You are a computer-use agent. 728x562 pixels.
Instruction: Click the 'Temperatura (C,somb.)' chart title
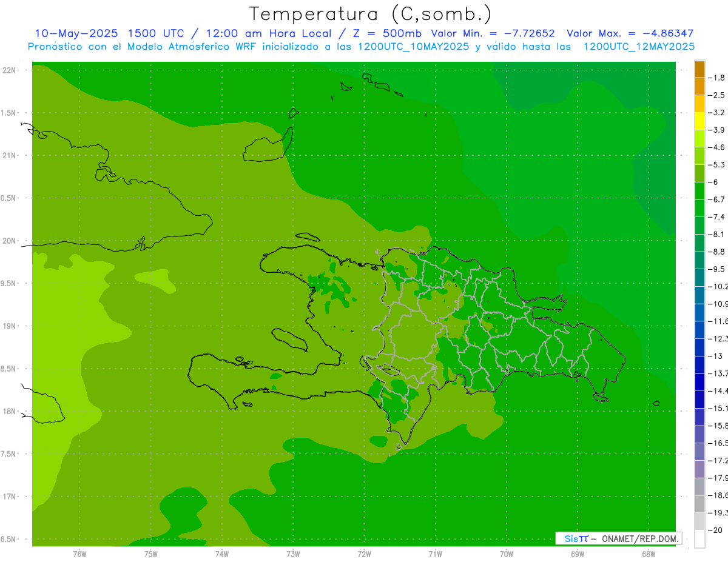click(x=371, y=14)
